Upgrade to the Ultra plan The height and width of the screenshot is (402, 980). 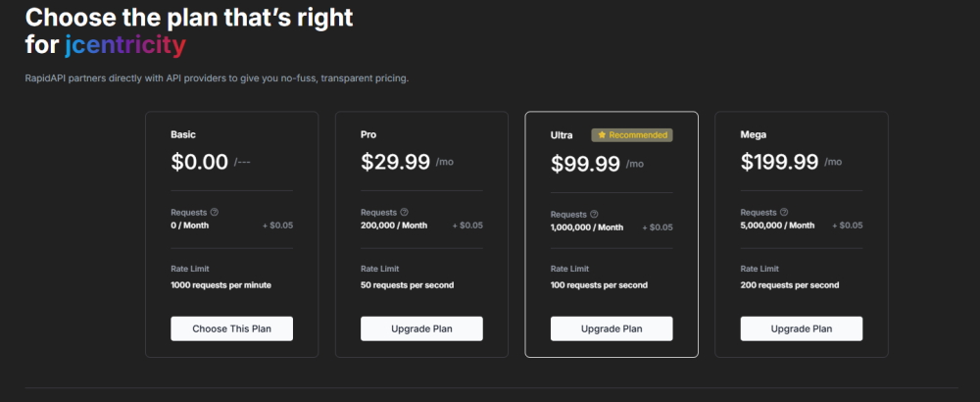(612, 328)
